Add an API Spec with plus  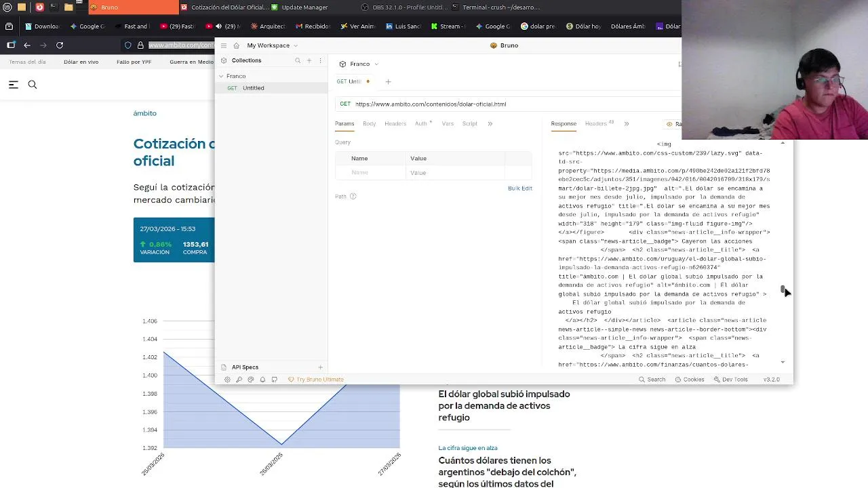click(x=320, y=367)
